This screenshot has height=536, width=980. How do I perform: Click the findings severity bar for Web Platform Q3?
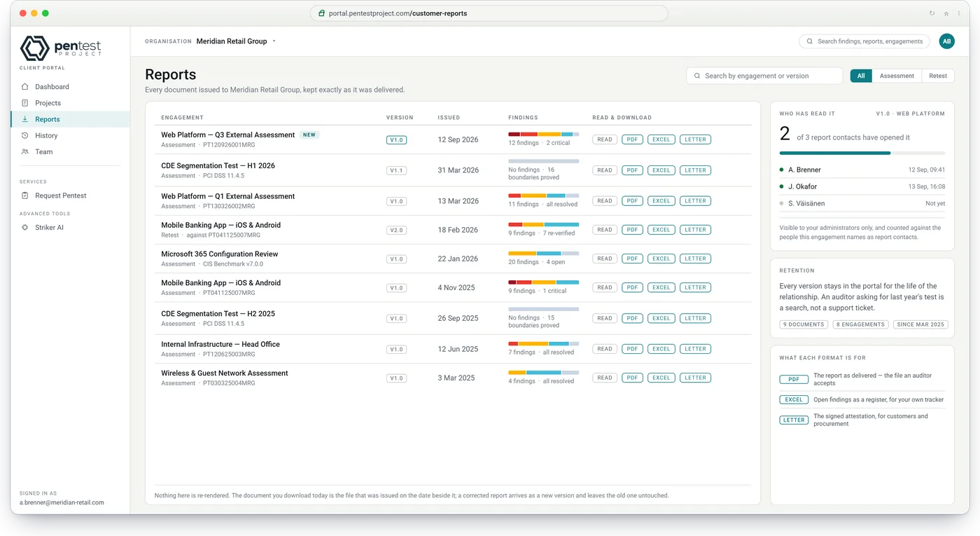pos(543,134)
